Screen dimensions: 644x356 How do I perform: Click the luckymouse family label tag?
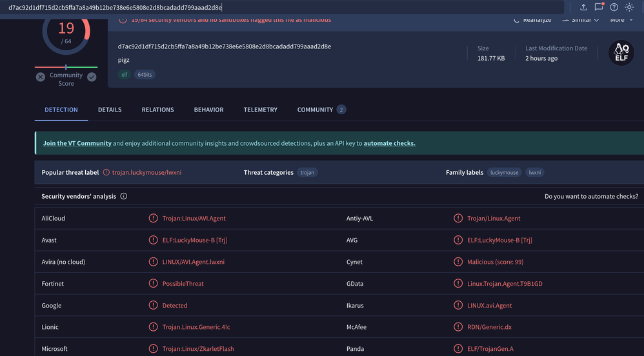coord(505,172)
